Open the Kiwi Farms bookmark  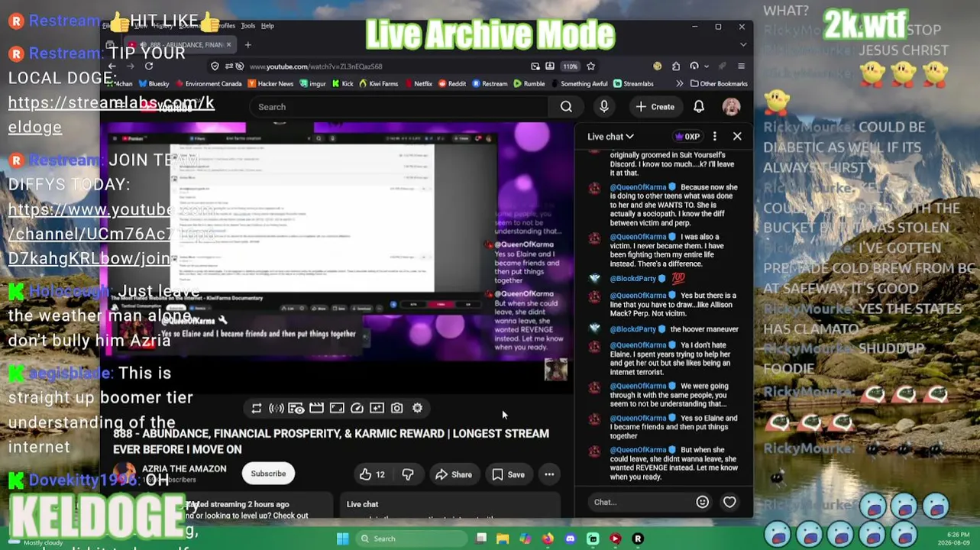click(379, 84)
